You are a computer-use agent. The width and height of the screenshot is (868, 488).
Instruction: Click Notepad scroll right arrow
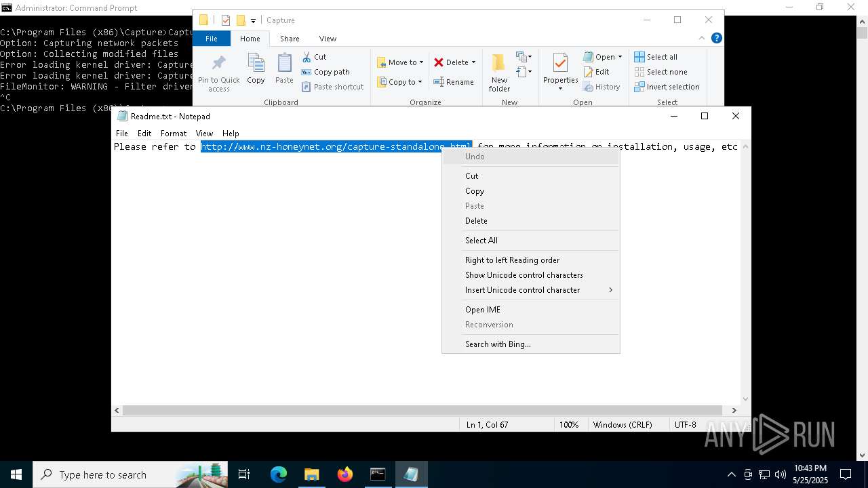click(734, 410)
